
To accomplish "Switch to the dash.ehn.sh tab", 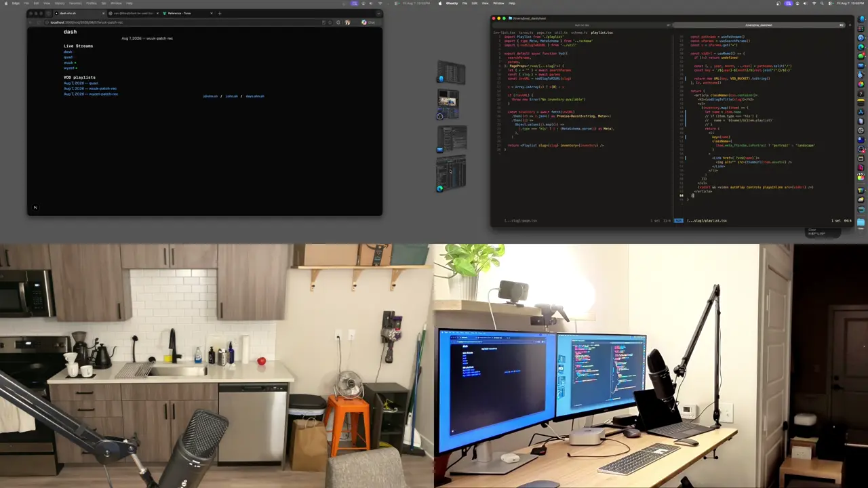I will pos(80,14).
